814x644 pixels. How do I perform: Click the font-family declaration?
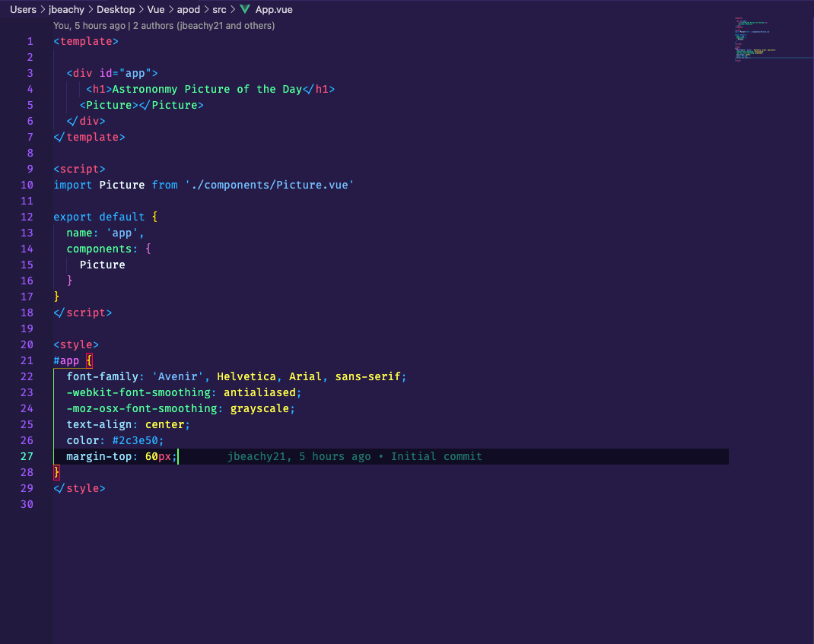236,376
